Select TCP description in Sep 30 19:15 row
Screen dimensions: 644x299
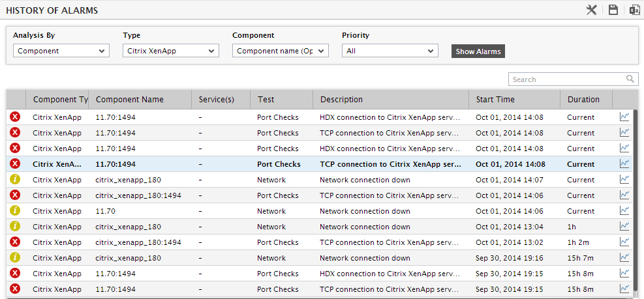[390, 289]
